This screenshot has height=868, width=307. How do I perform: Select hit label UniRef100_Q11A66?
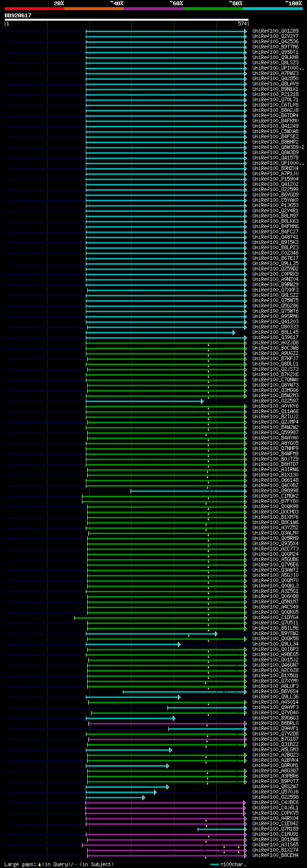(x=275, y=412)
